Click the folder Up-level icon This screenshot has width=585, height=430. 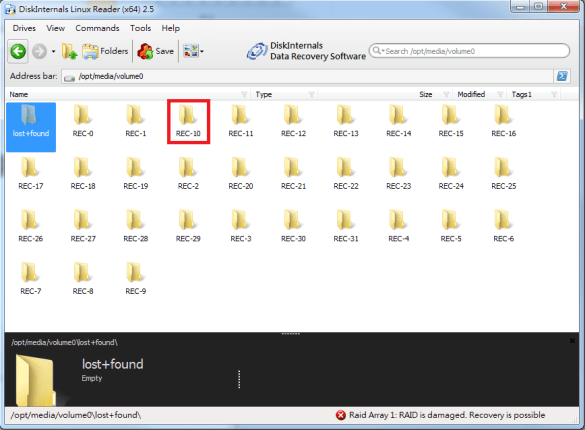tap(69, 51)
